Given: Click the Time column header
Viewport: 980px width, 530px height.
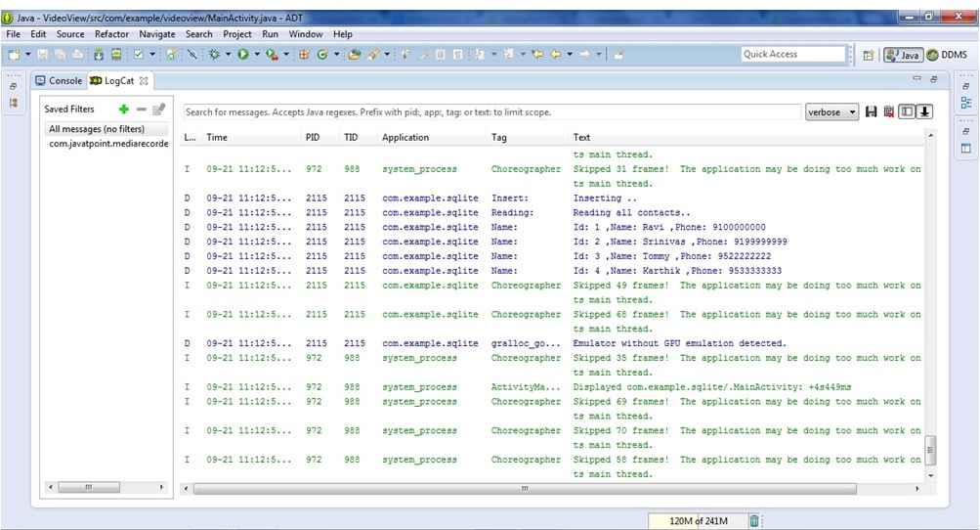Looking at the screenshot, I should click(x=252, y=137).
